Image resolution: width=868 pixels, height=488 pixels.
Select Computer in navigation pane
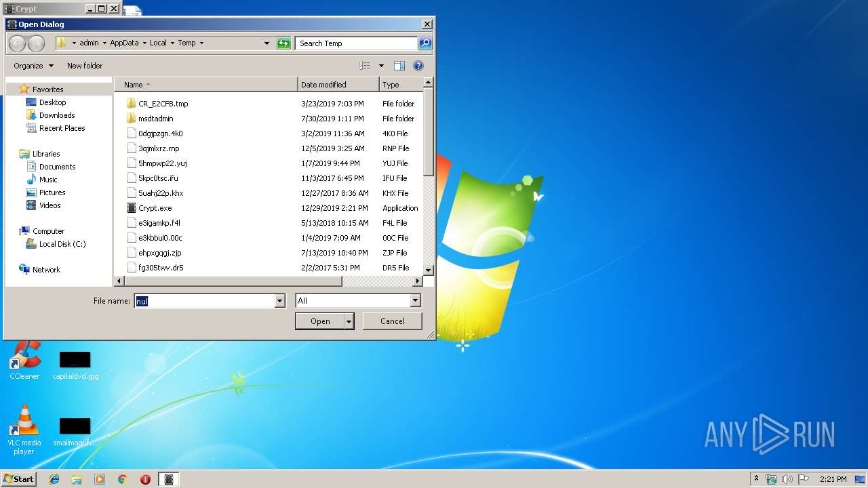[48, 231]
